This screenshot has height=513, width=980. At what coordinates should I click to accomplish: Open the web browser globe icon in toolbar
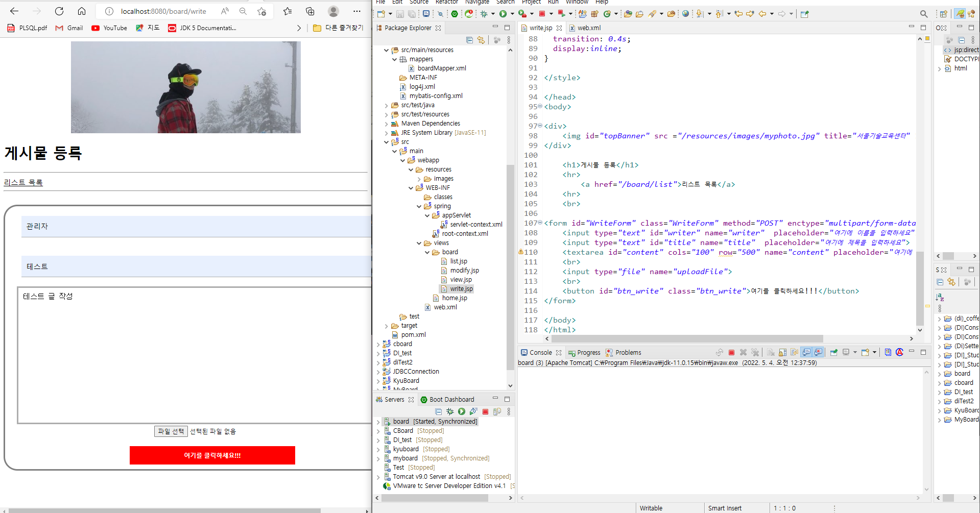(x=685, y=14)
